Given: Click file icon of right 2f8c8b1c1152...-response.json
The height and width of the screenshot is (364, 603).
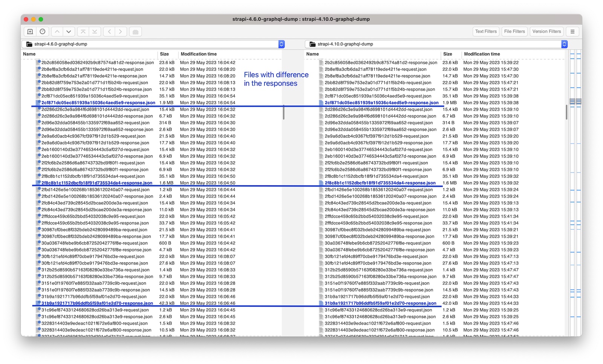Looking at the screenshot, I should [x=321, y=183].
